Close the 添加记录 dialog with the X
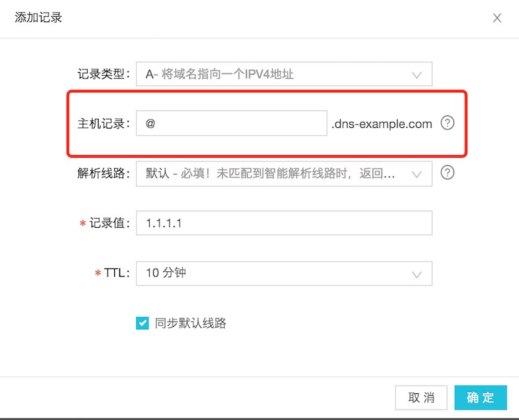The height and width of the screenshot is (420, 519). pyautogui.click(x=497, y=18)
